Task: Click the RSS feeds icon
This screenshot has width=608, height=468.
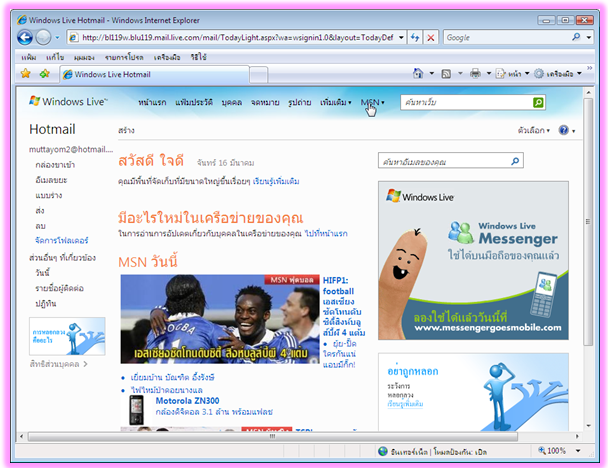Action: (x=446, y=74)
